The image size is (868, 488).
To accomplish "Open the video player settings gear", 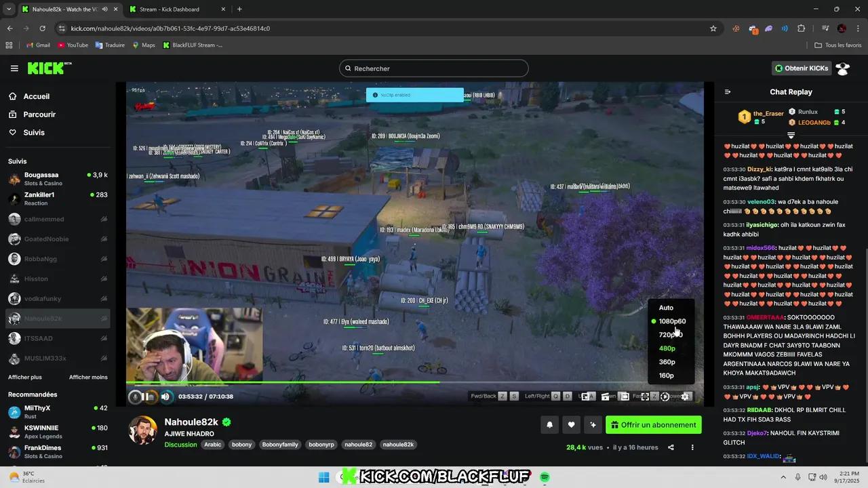I will (x=686, y=396).
